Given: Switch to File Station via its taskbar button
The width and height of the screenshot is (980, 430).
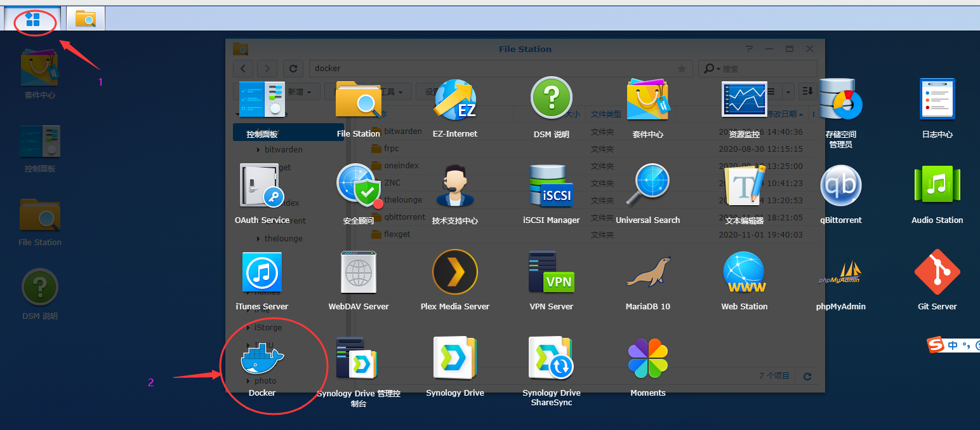Looking at the screenshot, I should pos(86,18).
